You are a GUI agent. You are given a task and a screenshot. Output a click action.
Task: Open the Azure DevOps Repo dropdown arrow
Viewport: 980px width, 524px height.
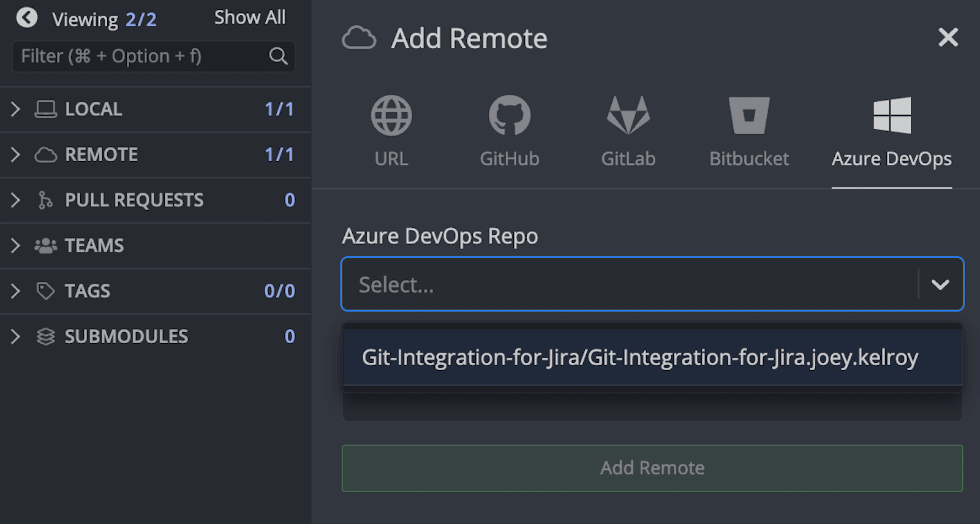pyautogui.click(x=940, y=284)
